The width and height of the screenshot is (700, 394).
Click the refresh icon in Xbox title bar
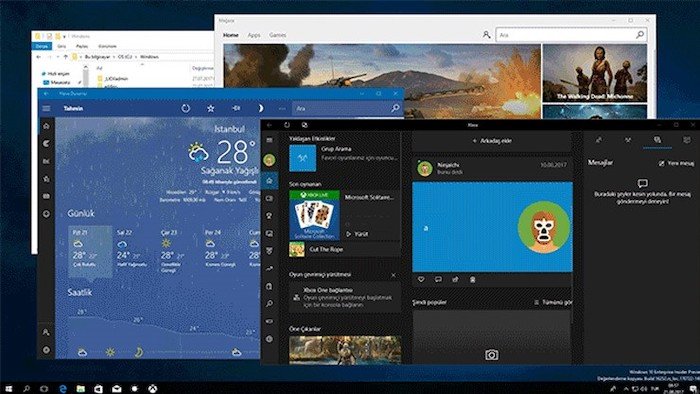click(x=287, y=125)
